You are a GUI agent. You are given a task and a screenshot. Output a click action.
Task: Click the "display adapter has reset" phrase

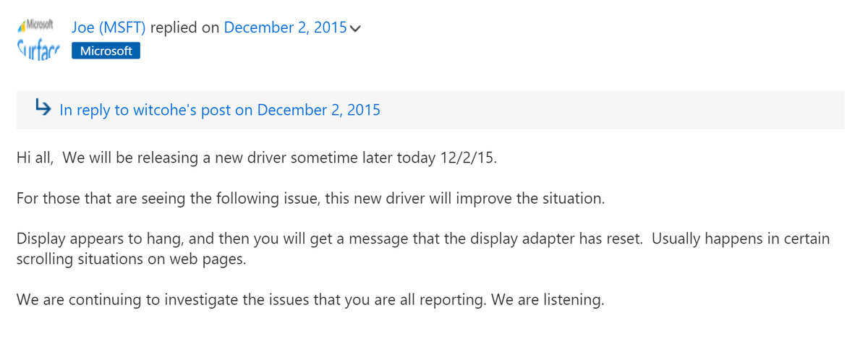coord(563,239)
